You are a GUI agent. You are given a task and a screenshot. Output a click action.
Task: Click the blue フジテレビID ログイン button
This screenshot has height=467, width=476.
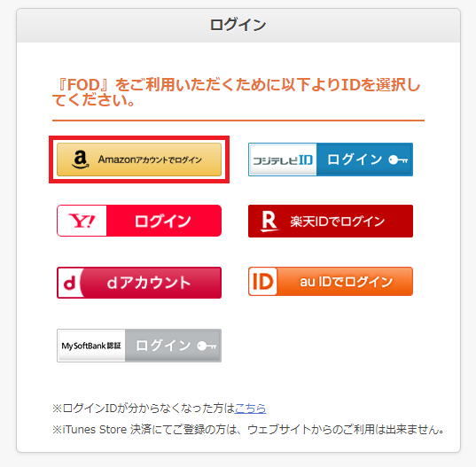tap(331, 160)
